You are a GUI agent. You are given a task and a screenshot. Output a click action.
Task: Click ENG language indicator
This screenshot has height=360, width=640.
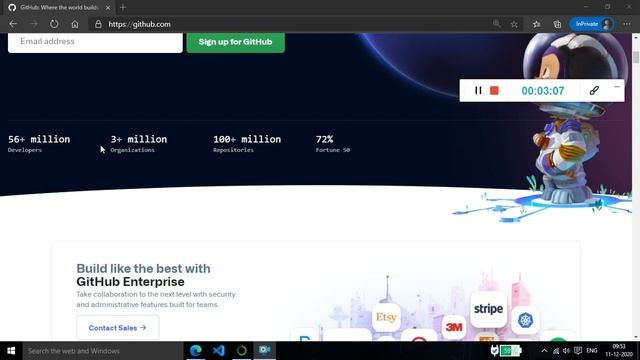592,351
